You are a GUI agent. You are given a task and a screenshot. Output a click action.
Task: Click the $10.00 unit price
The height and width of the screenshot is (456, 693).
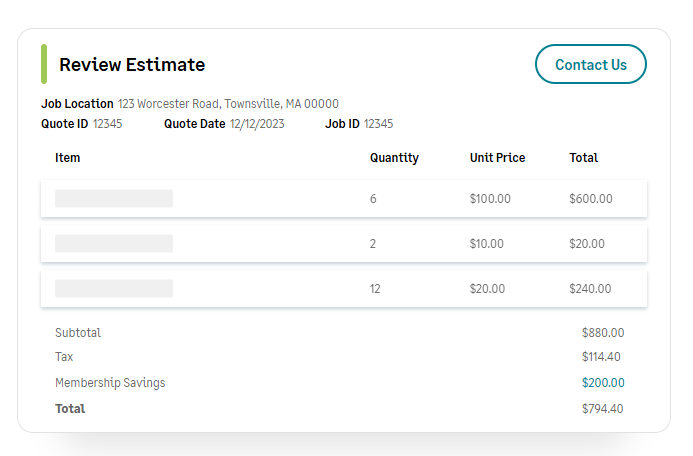(x=487, y=244)
